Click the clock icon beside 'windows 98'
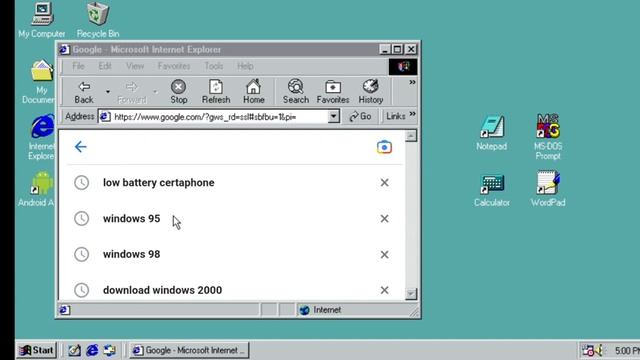 point(82,254)
